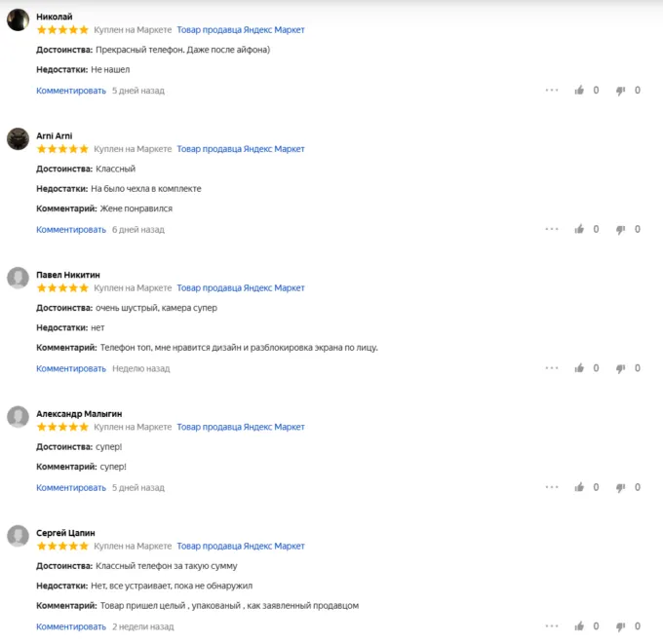Image resolution: width=663 pixels, height=644 pixels.
Task: Comment on Сергей Цапин's review
Action: 71,626
